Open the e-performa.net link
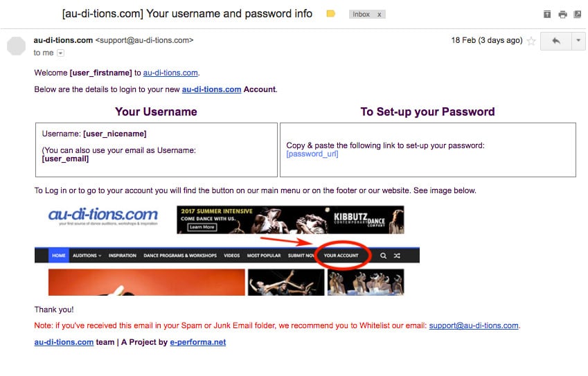The image size is (588, 376). coord(198,342)
